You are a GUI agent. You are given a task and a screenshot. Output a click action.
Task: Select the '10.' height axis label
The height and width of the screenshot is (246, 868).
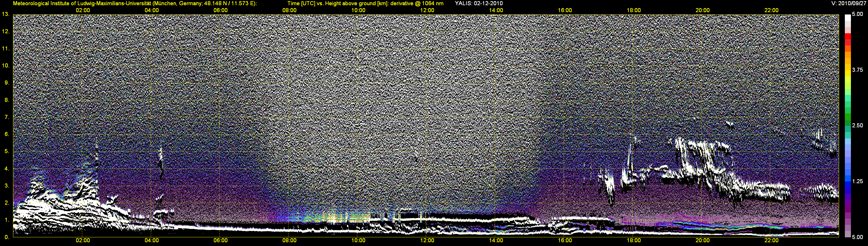[x=5, y=66]
